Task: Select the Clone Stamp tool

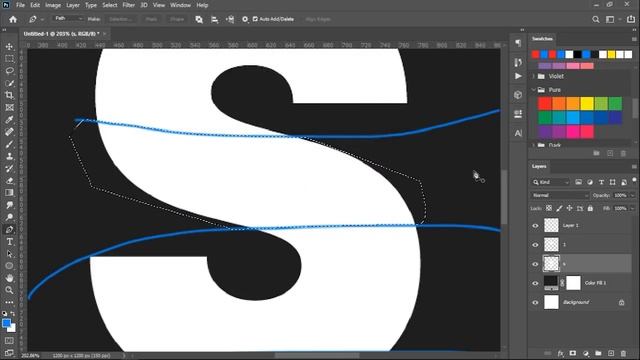Action: [9, 156]
